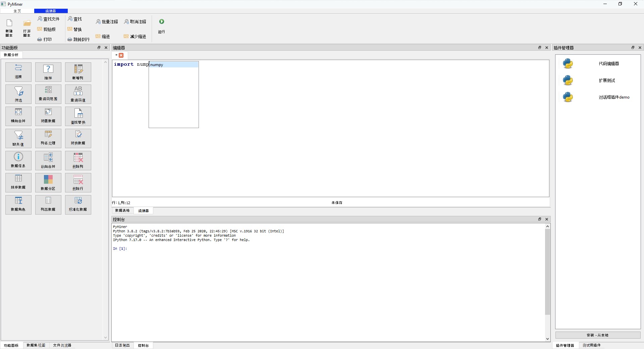Open the 排序数据 sort data tool
644x349 pixels.
click(x=18, y=182)
